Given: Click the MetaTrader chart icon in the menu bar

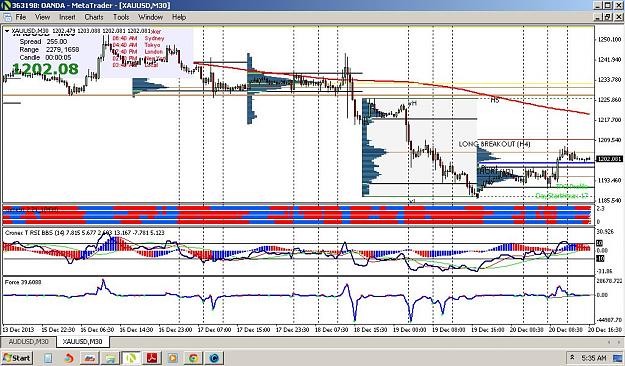Looking at the screenshot, I should click(x=7, y=17).
